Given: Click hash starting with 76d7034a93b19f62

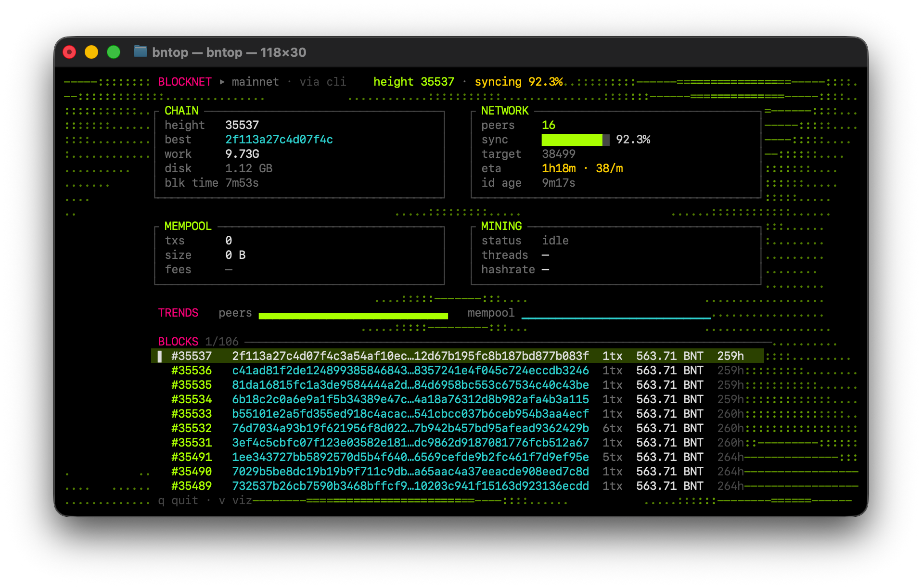Looking at the screenshot, I should [410, 428].
